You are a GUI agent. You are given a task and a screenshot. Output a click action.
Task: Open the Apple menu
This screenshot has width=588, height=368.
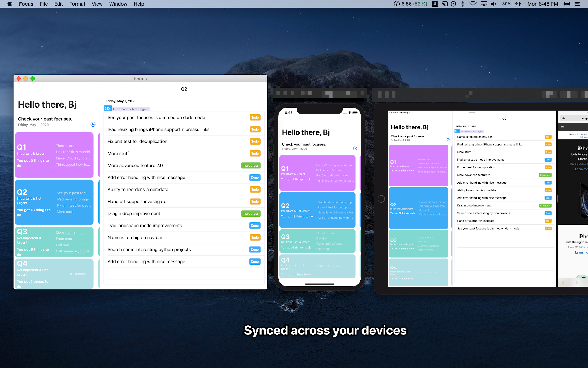click(9, 4)
